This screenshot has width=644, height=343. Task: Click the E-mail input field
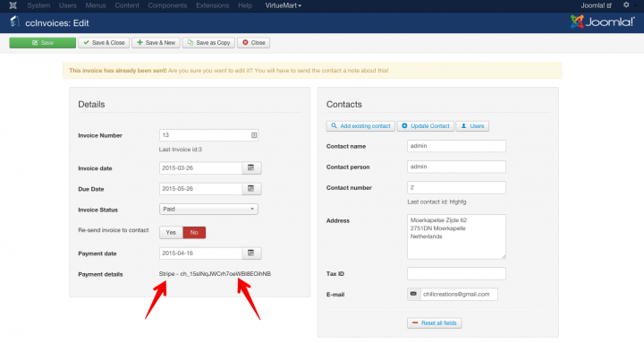point(459,294)
